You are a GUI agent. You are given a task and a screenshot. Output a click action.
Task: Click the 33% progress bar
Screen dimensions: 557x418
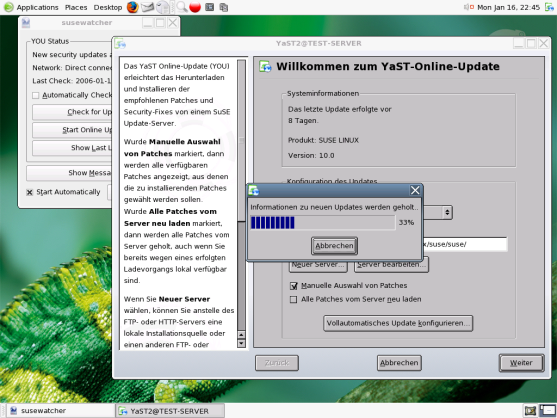point(323,223)
